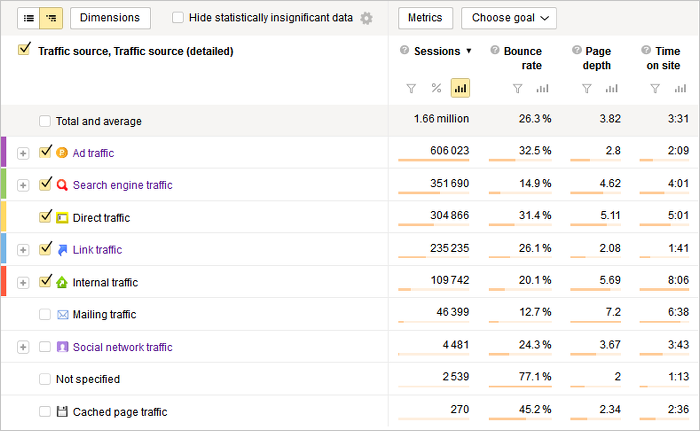Click the Sessions column filter icon
The height and width of the screenshot is (431, 700).
411,89
